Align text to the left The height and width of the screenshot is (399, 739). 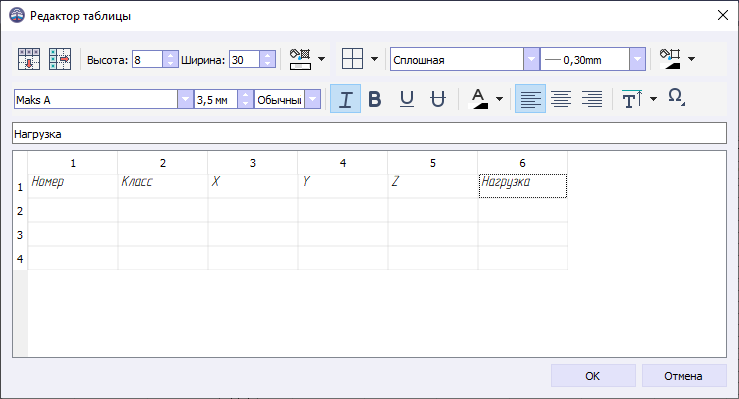pyautogui.click(x=530, y=99)
